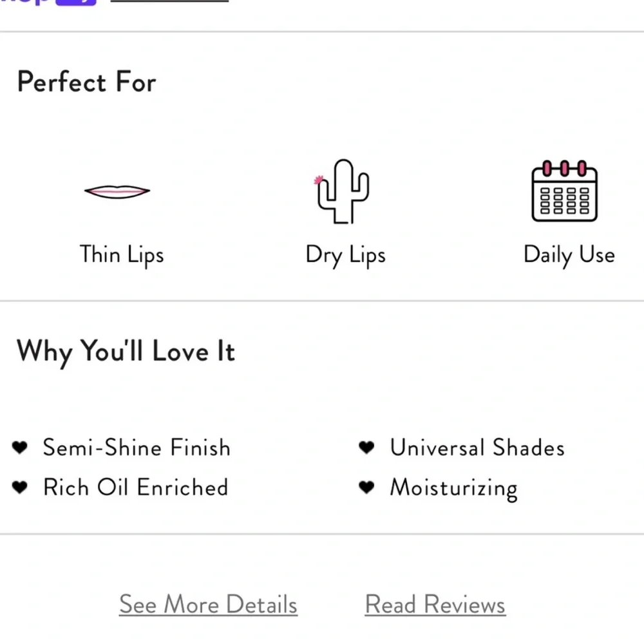The height and width of the screenshot is (644, 644).
Task: Select the Thin Lips label
Action: click(x=122, y=254)
